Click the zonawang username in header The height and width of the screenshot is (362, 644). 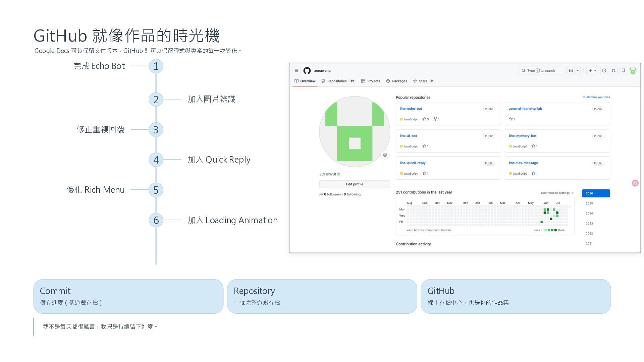(x=322, y=71)
